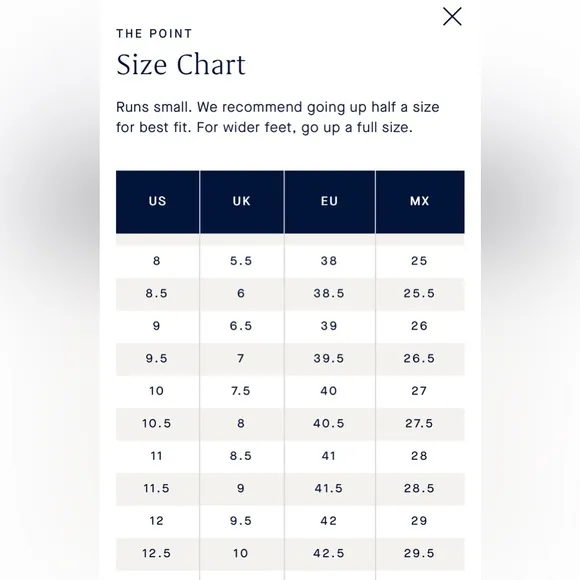
Task: Click the US size 8 cell
Action: click(x=158, y=261)
